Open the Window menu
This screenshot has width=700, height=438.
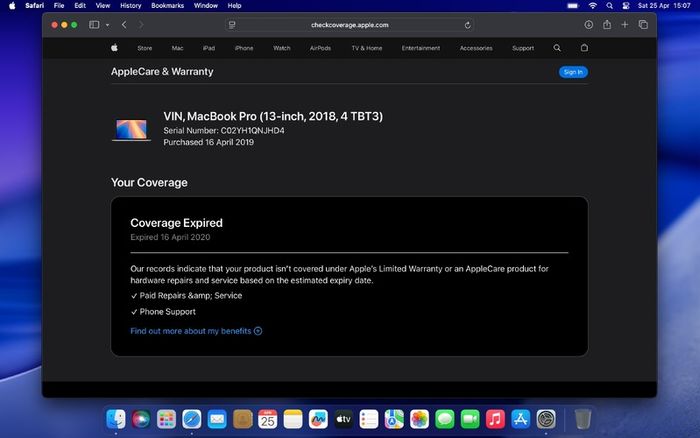pos(205,6)
